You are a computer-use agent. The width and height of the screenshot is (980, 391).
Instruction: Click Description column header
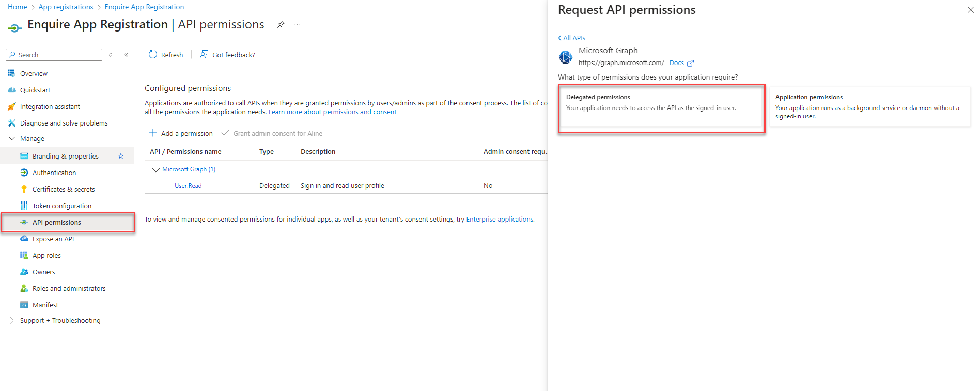[318, 151]
